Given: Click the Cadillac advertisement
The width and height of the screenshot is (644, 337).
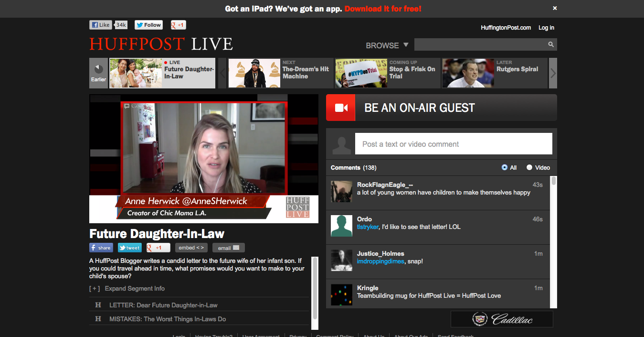Looking at the screenshot, I should [502, 319].
